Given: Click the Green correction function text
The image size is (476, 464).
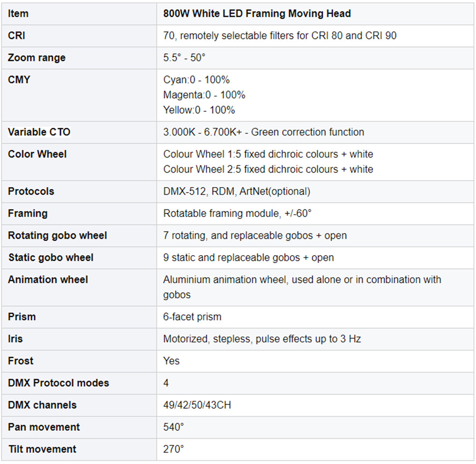Looking at the screenshot, I should (307, 132).
